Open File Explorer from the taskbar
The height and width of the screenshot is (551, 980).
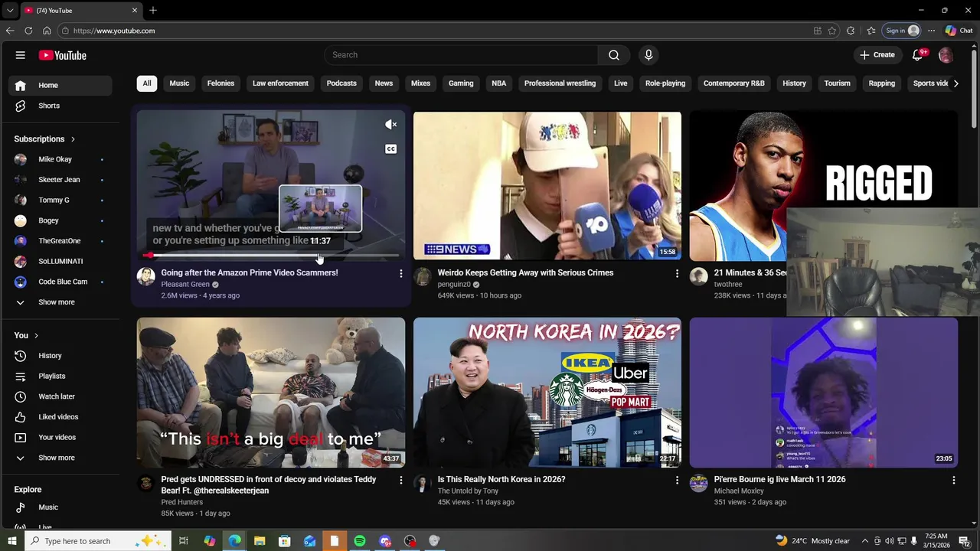pos(260,541)
